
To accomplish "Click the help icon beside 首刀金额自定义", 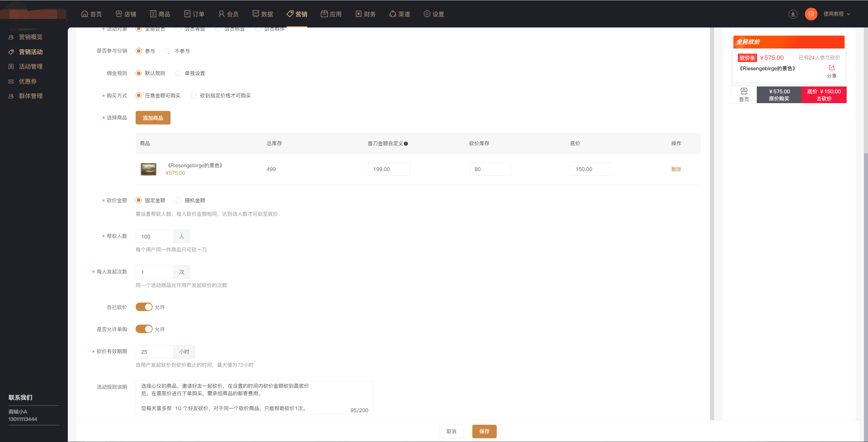I will pyautogui.click(x=406, y=144).
